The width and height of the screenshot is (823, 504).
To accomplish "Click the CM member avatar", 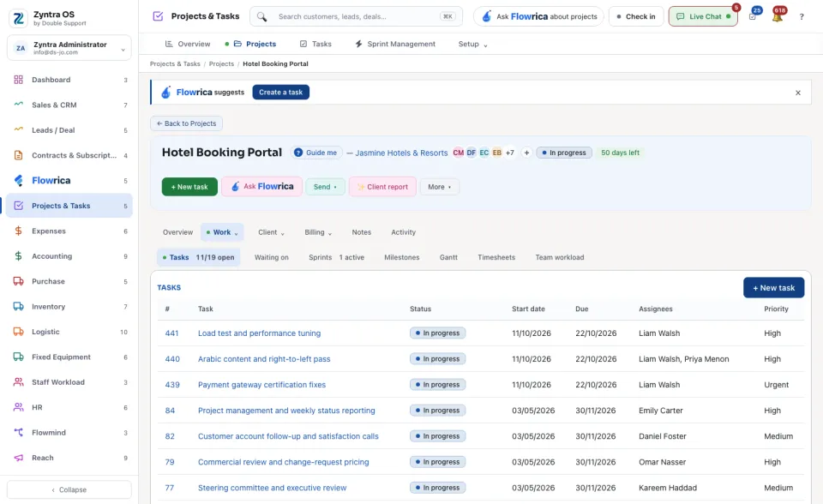I will click(x=458, y=153).
